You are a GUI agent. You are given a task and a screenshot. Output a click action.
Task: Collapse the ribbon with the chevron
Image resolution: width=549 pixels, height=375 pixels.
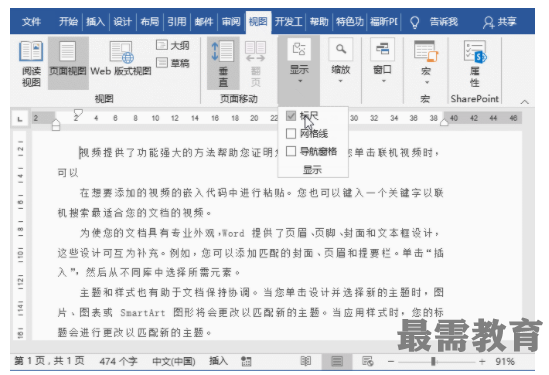524,102
